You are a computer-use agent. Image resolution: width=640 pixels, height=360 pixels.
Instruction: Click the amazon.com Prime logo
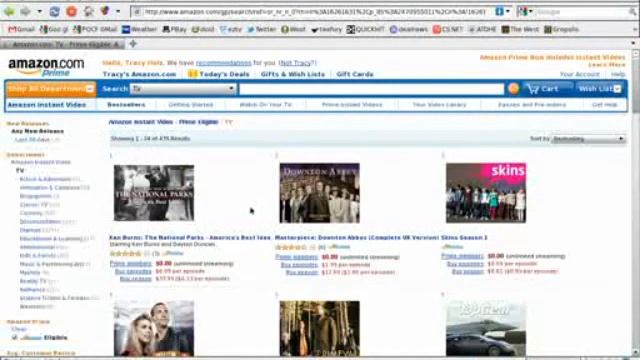(46, 67)
